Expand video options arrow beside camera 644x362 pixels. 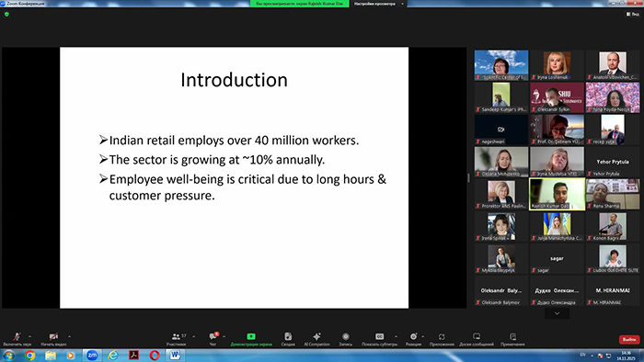click(69, 336)
